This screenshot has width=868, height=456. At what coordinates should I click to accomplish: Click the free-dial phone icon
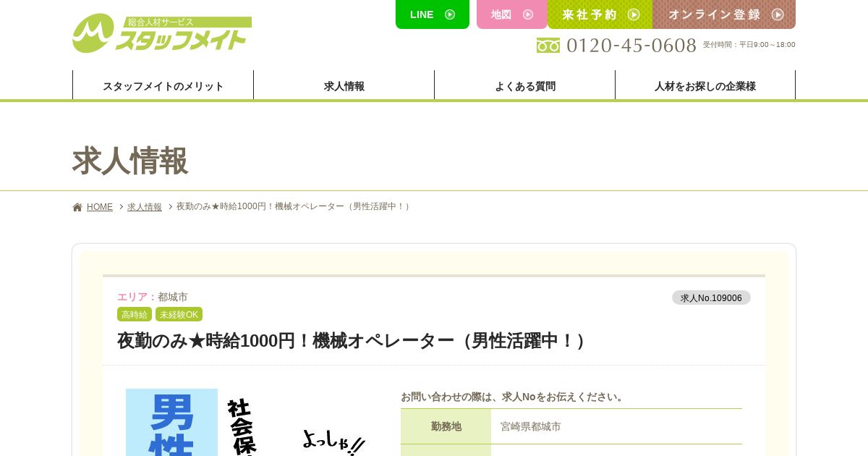pyautogui.click(x=548, y=46)
